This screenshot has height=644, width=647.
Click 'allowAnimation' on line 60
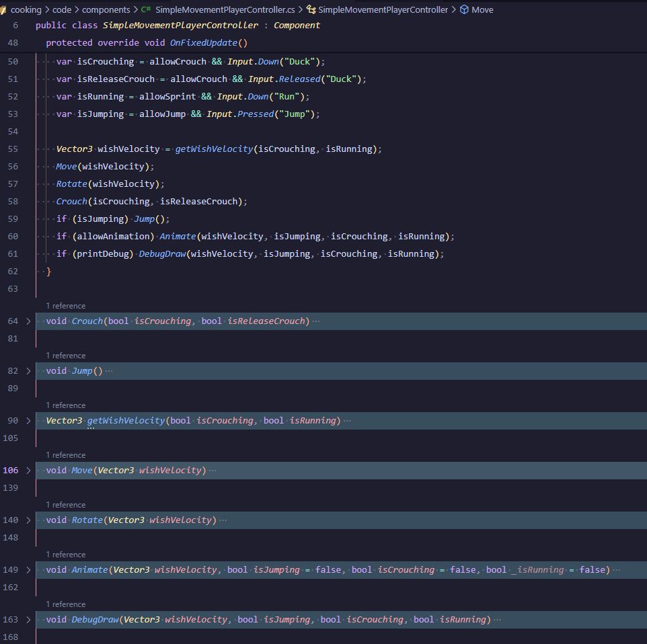click(113, 237)
